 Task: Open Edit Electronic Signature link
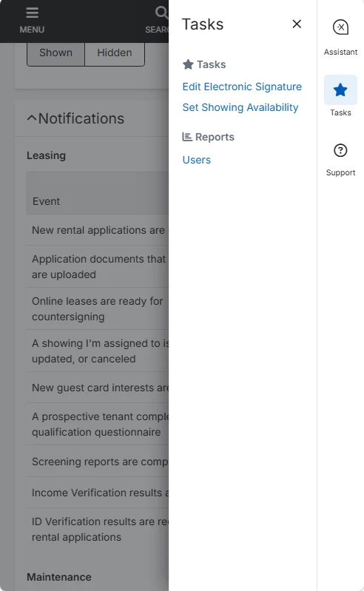[x=242, y=87]
